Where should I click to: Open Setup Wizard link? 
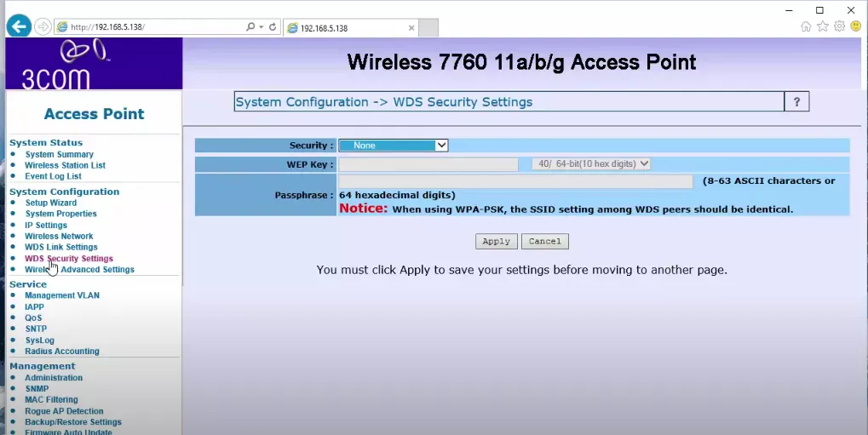click(51, 203)
